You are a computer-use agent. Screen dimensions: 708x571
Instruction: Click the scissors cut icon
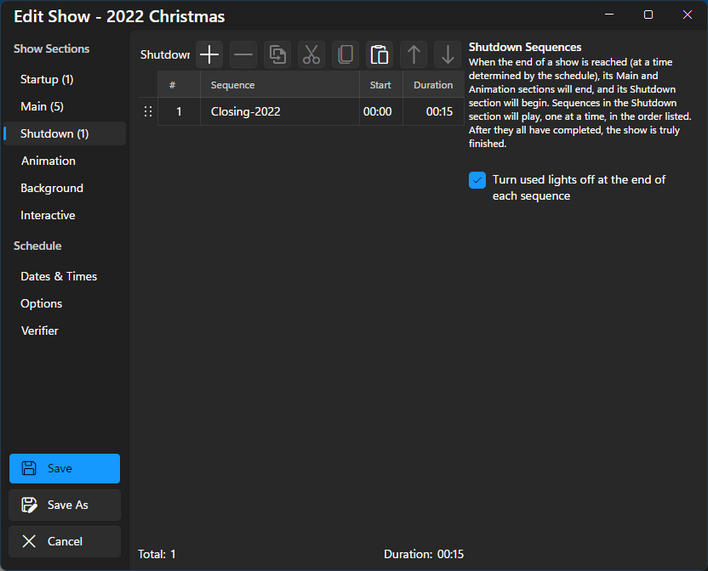(311, 55)
